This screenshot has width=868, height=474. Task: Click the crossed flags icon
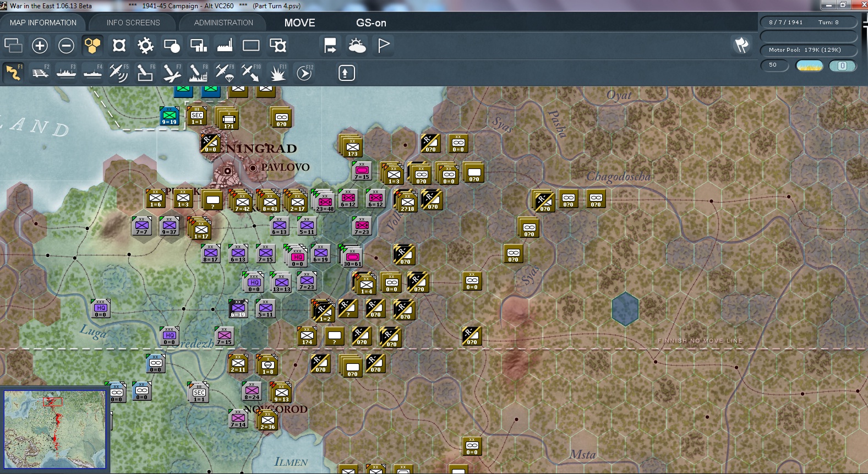741,45
